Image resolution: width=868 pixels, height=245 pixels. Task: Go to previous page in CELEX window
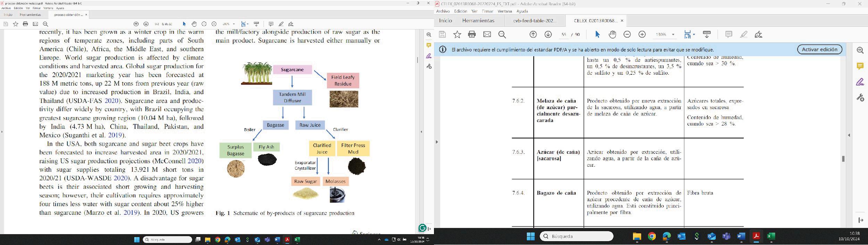533,34
